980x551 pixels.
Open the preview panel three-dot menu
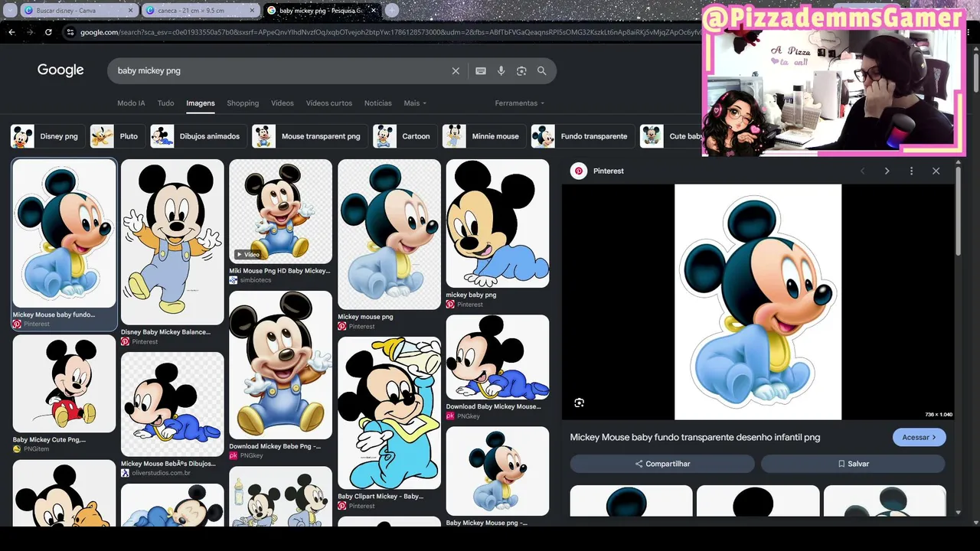point(911,171)
